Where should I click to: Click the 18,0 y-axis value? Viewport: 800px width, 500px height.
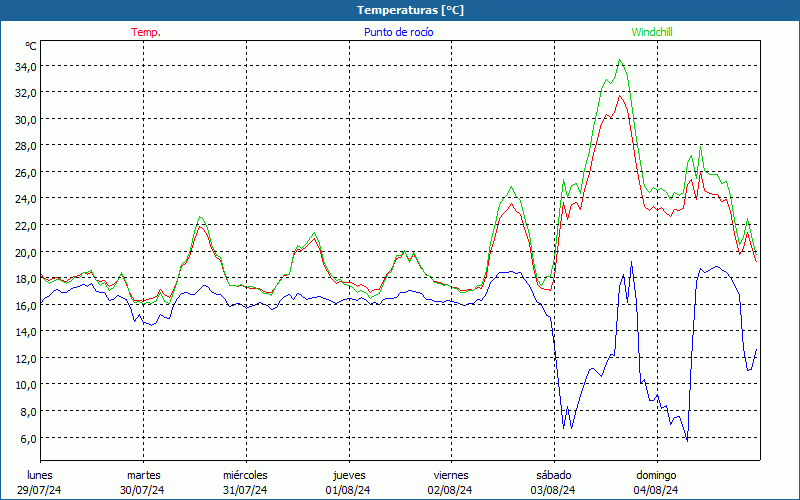pyautogui.click(x=25, y=279)
